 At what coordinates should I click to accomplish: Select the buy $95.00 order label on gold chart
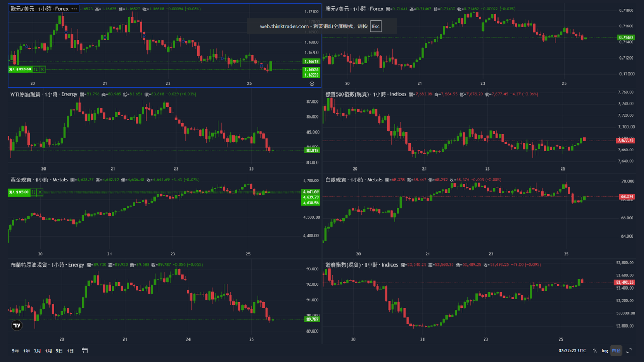coord(20,192)
